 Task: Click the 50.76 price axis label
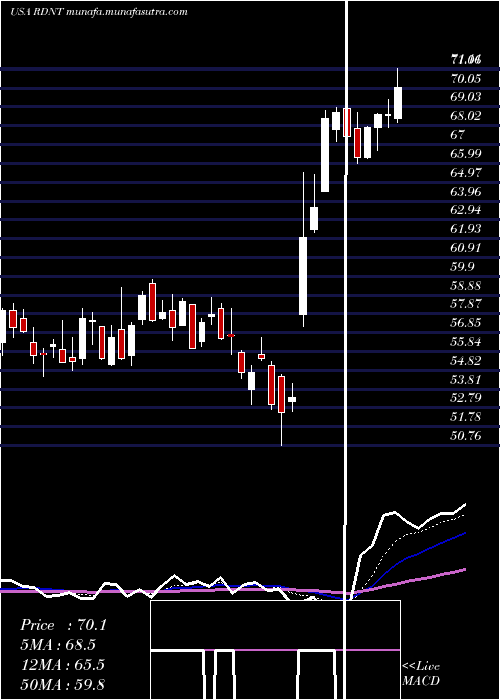pyautogui.click(x=467, y=435)
